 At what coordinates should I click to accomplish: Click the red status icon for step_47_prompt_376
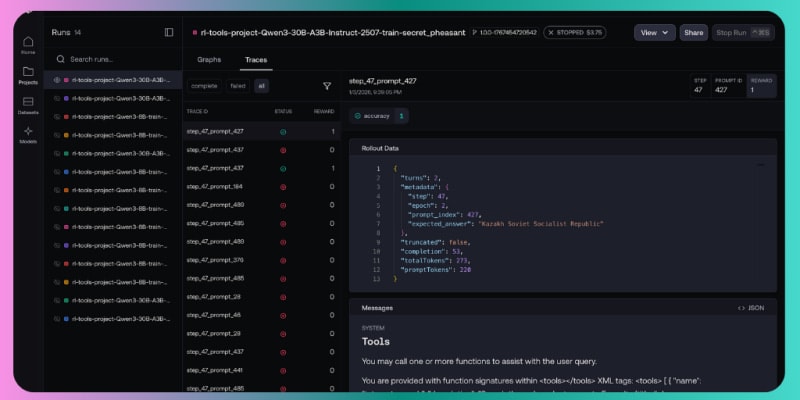click(283, 260)
